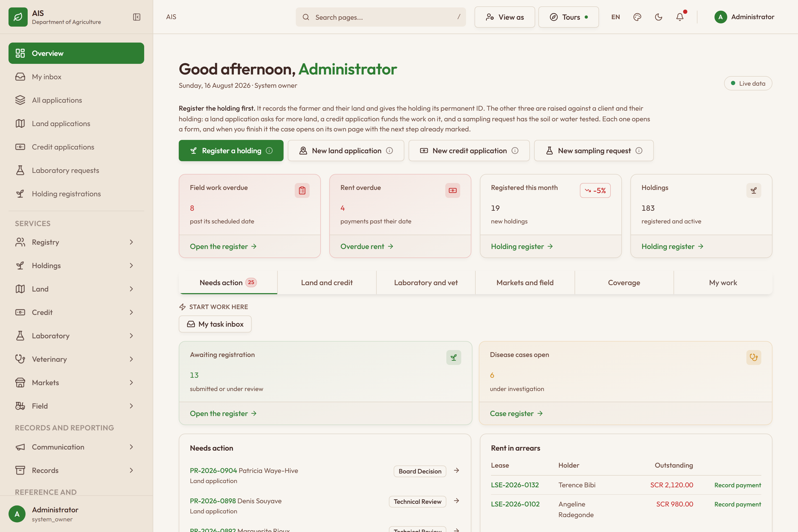Open the notifications bell
The height and width of the screenshot is (532, 798).
coord(680,17)
